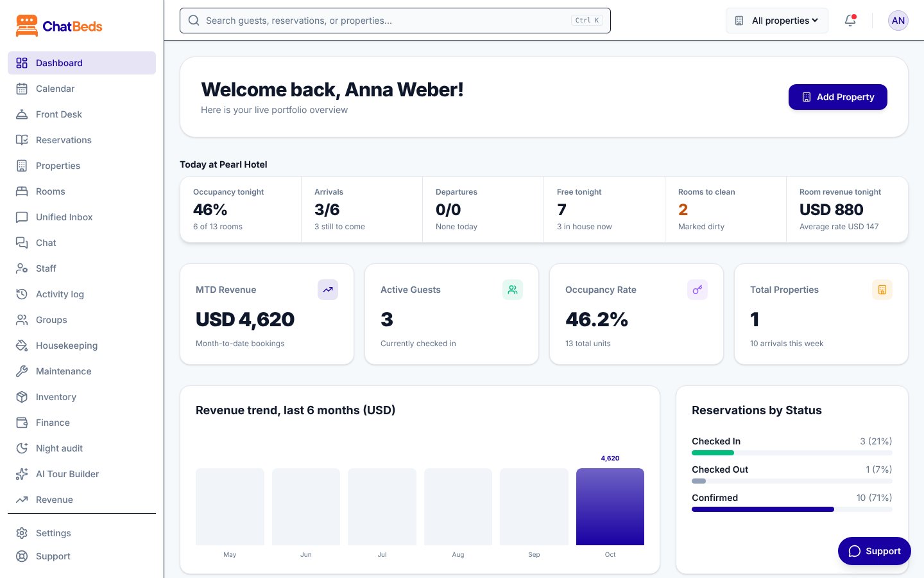Open the floating Support chat button
The width and height of the screenshot is (924, 578).
(875, 551)
